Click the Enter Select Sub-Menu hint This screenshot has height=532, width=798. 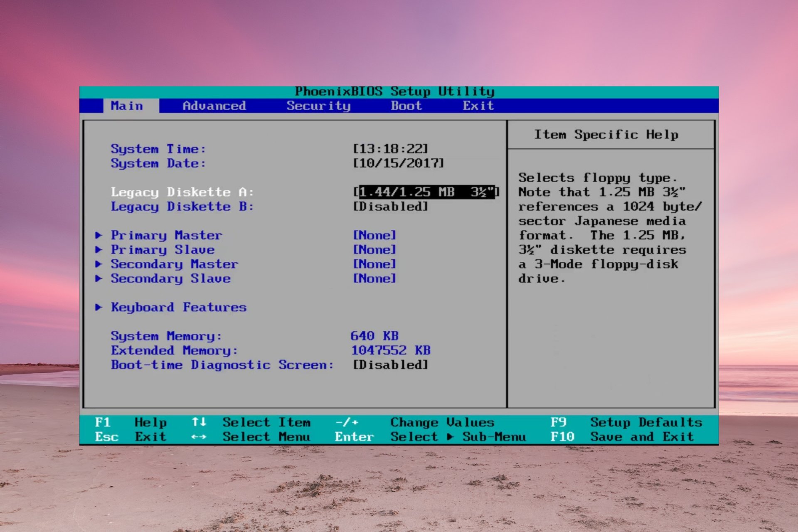431,437
